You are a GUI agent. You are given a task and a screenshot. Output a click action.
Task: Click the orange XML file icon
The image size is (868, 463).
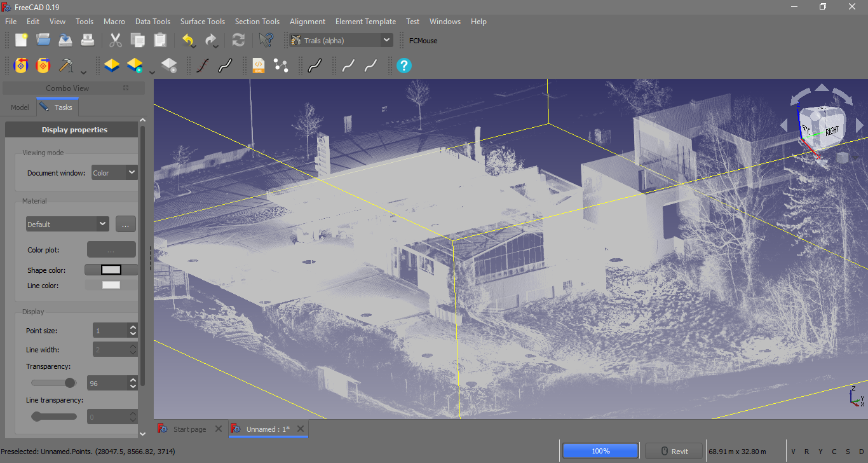(x=259, y=65)
